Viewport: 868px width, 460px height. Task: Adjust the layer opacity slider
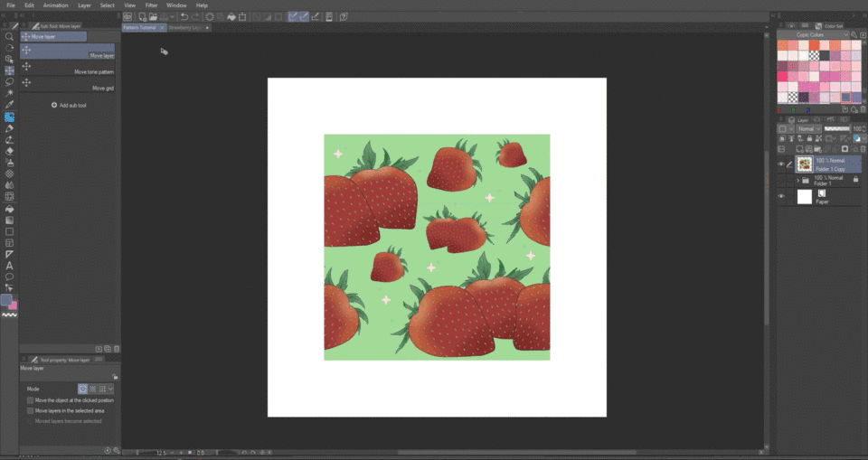tap(837, 129)
